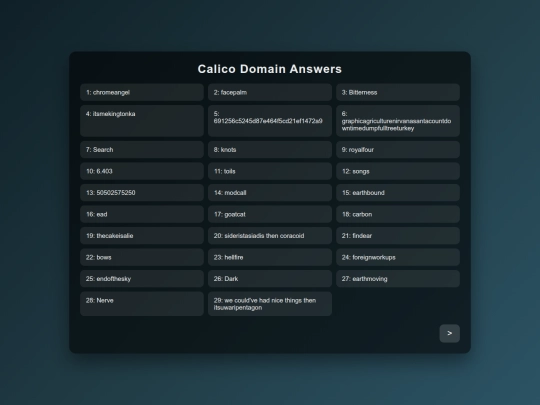Click answer 16: ead
Viewport: 540px width, 405px height.
[142, 214]
